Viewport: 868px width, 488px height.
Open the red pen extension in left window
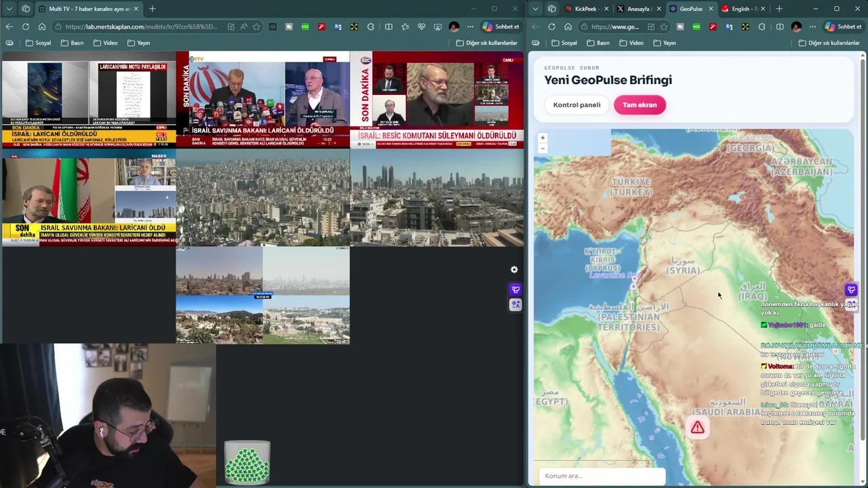click(321, 26)
